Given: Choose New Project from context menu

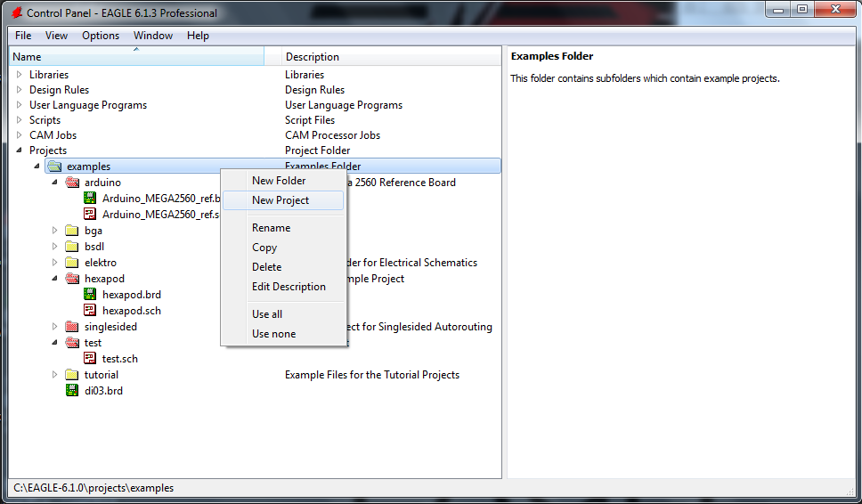Looking at the screenshot, I should (x=281, y=200).
